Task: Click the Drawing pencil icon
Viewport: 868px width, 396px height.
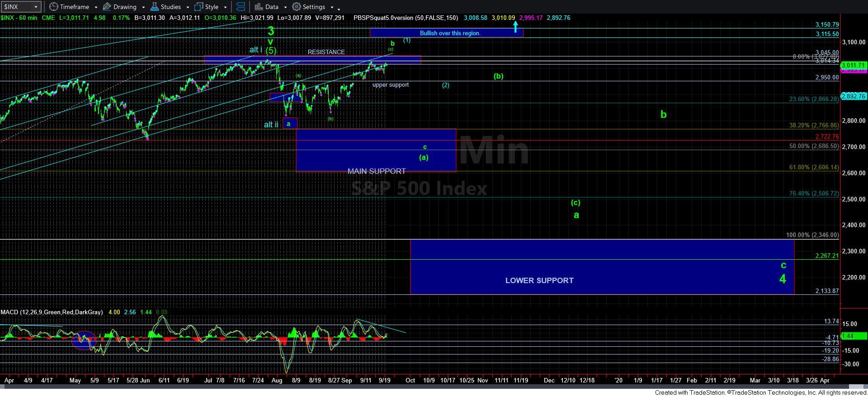Action: (x=107, y=7)
